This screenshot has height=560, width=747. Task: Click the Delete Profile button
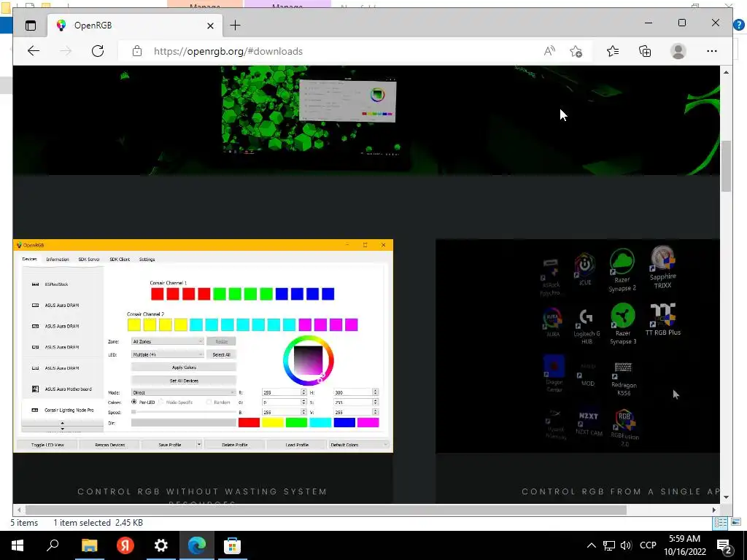[234, 444]
